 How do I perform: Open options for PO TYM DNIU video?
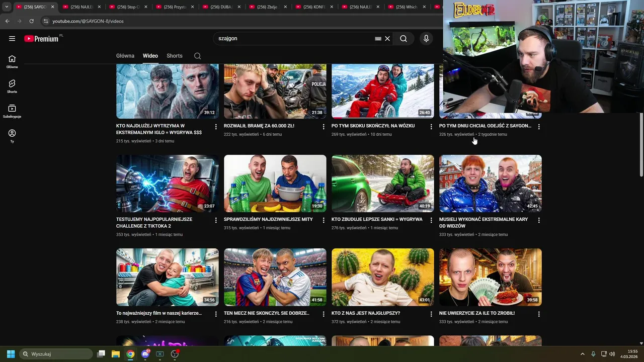pyautogui.click(x=539, y=127)
